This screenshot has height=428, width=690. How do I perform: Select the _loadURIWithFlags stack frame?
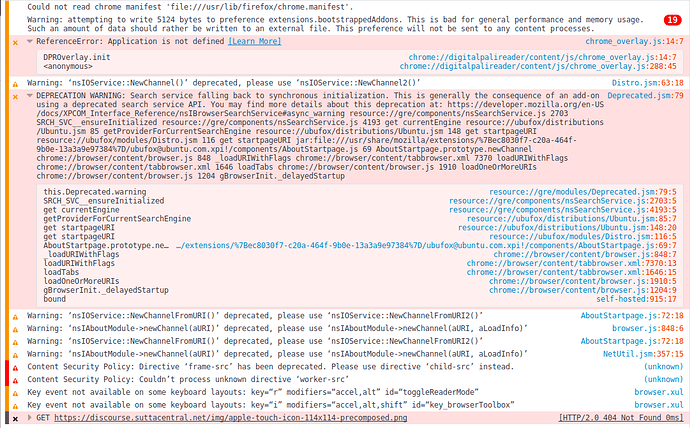[81, 254]
